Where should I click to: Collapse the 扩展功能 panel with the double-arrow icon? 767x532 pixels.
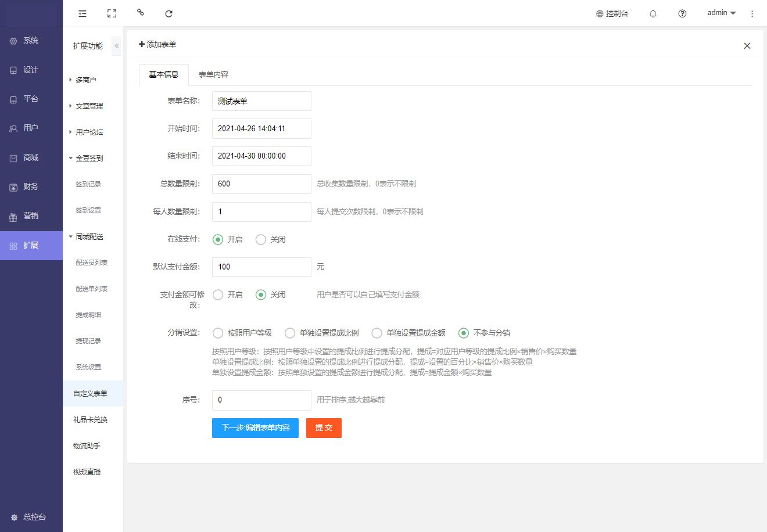(x=116, y=46)
